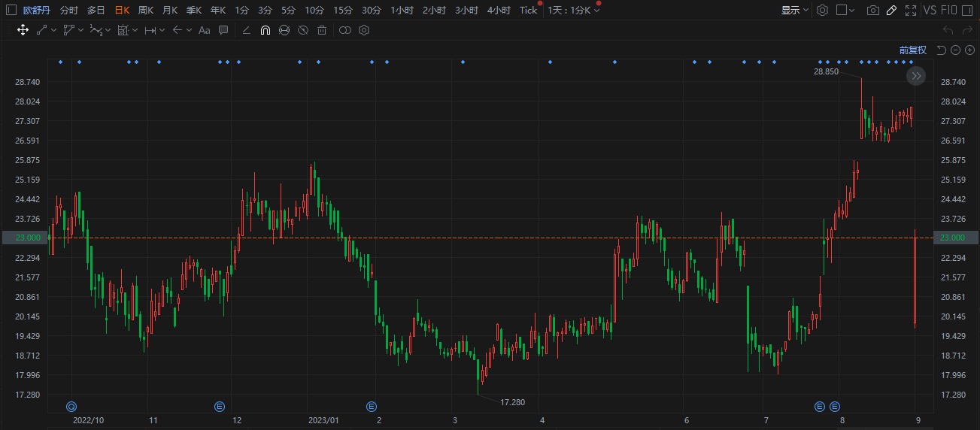
Task: Click the 23.000 price line label
Action: coord(951,238)
